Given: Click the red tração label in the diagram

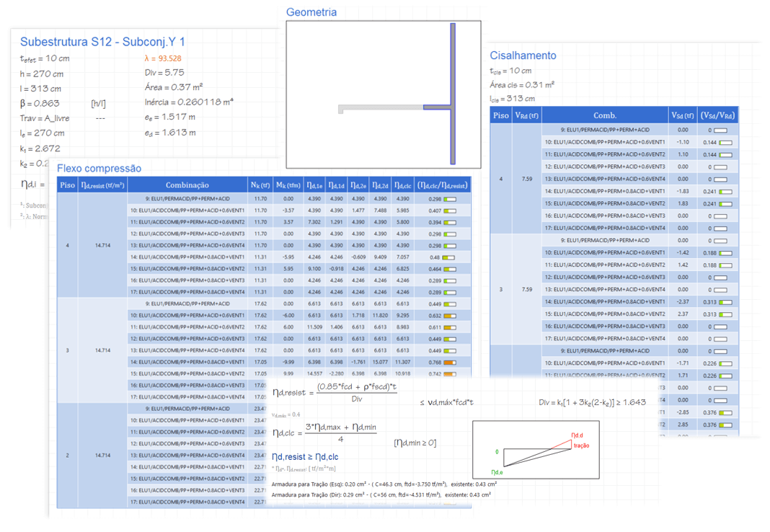Looking at the screenshot, I should pos(580,445).
